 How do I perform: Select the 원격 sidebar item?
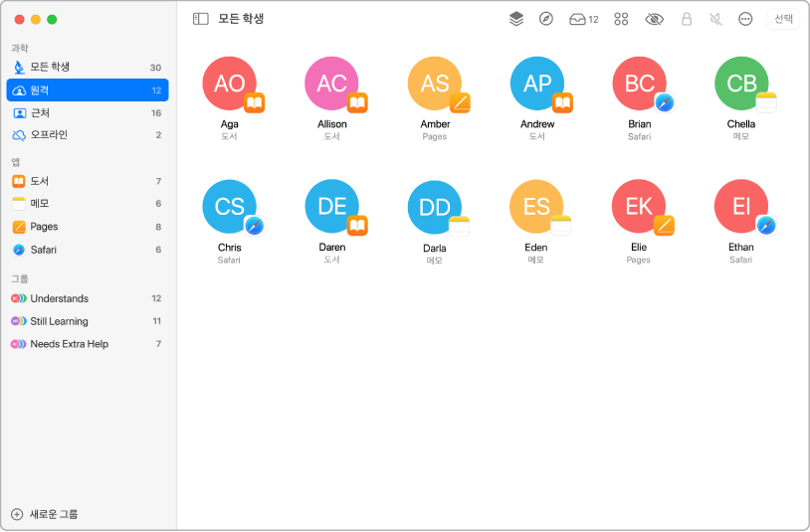pyautogui.click(x=88, y=89)
